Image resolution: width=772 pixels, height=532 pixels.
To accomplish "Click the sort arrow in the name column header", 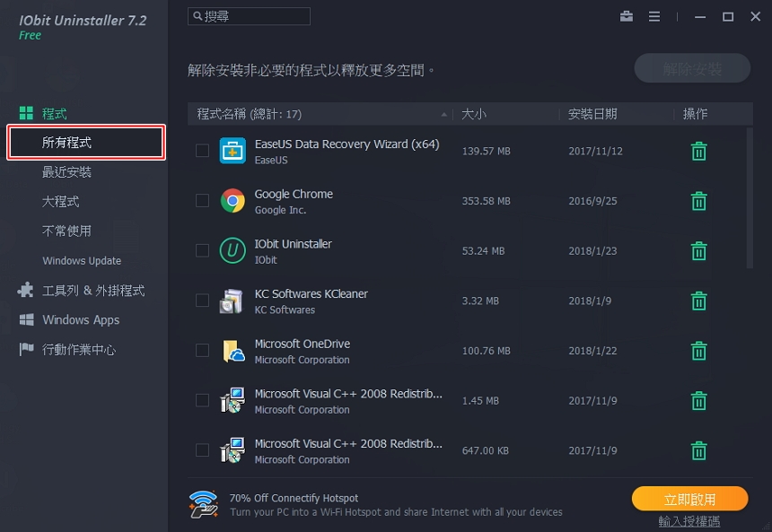I will point(444,115).
